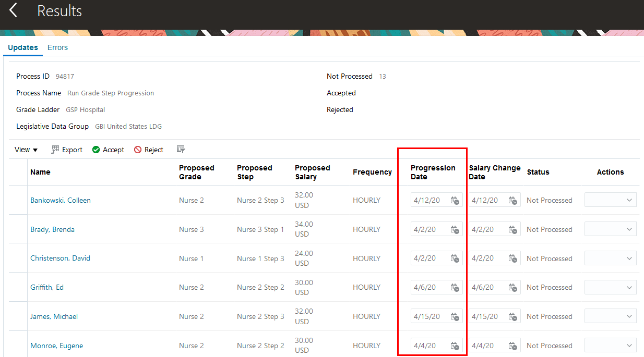Open Salary Change Date calendar for Monroe, Eugene
Screen dimensions: 644x357
click(513, 346)
